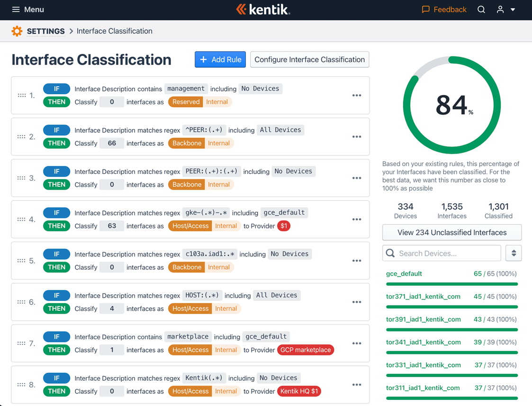This screenshot has height=406, width=532.
Task: Open the ellipsis menu on rule 1
Action: click(356, 95)
